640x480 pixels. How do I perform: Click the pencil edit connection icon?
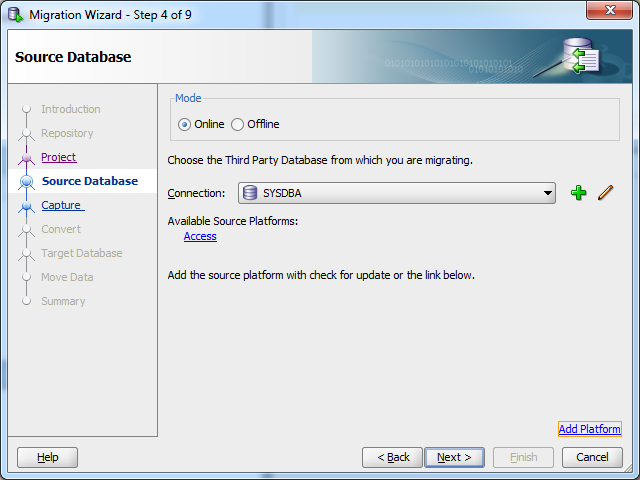point(606,193)
